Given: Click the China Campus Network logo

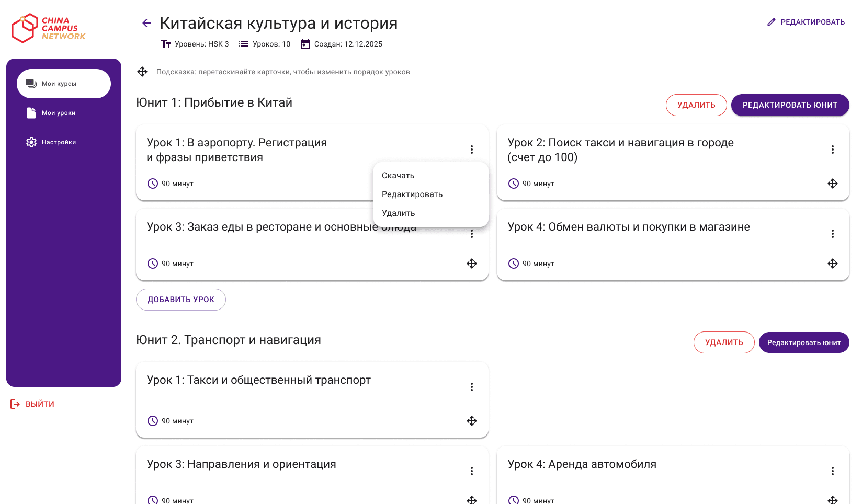Looking at the screenshot, I should (48, 28).
